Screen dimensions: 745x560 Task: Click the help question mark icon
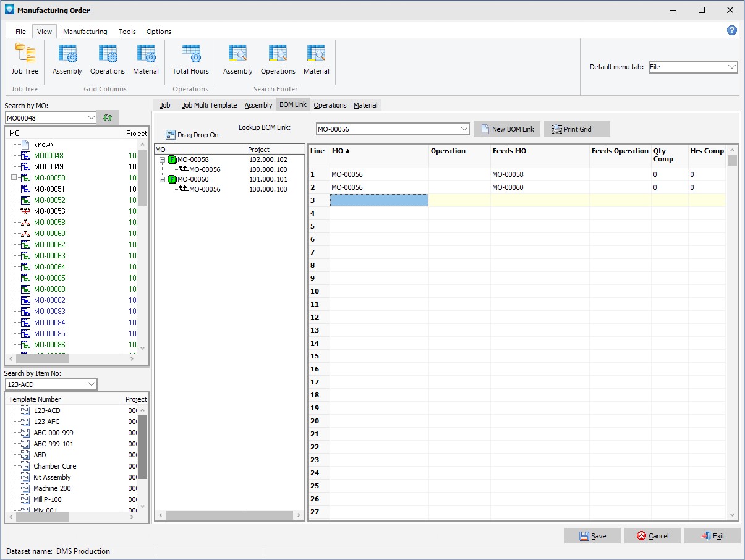click(731, 30)
